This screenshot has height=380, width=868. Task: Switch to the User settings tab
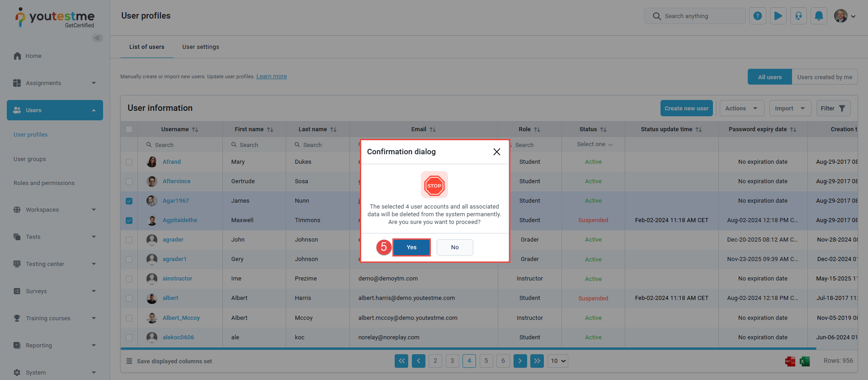click(x=201, y=47)
